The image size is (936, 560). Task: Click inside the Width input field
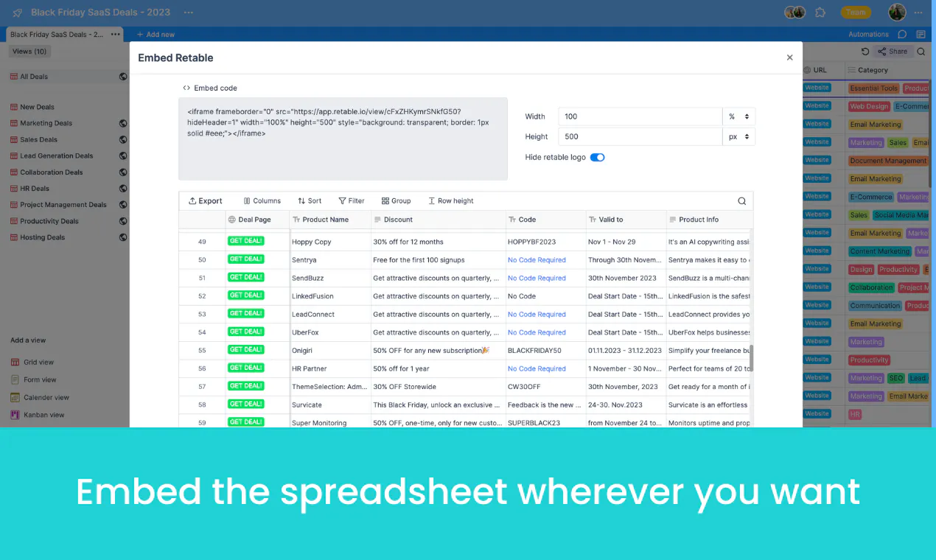640,116
